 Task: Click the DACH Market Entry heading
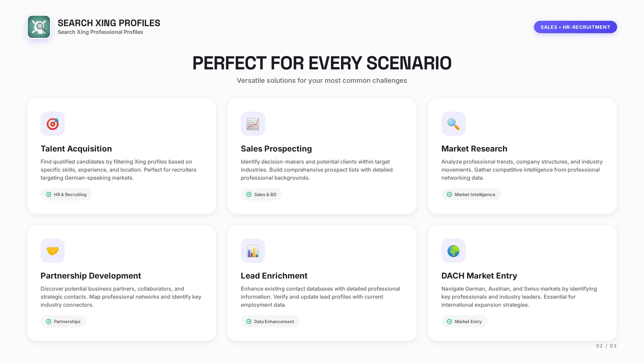[x=479, y=276]
